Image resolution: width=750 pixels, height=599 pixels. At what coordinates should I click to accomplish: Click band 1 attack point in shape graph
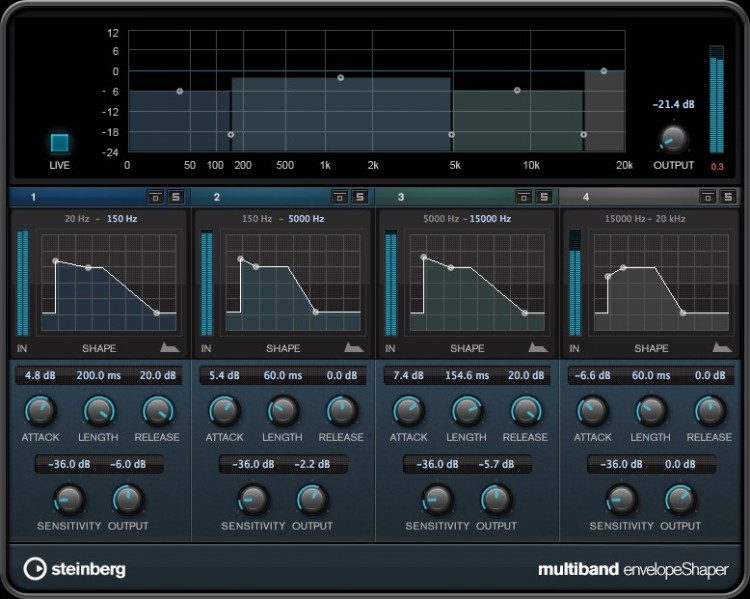pyautogui.click(x=56, y=261)
